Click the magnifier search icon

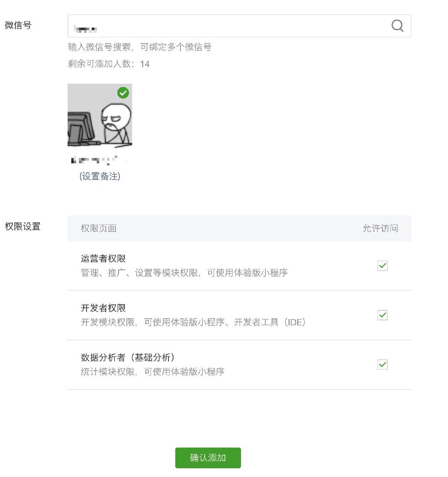[x=397, y=26]
